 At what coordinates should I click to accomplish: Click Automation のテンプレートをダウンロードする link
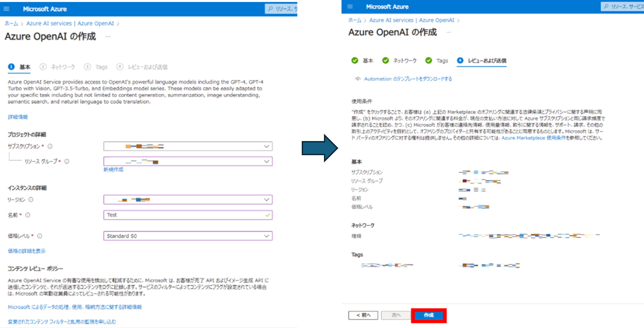coord(408,79)
